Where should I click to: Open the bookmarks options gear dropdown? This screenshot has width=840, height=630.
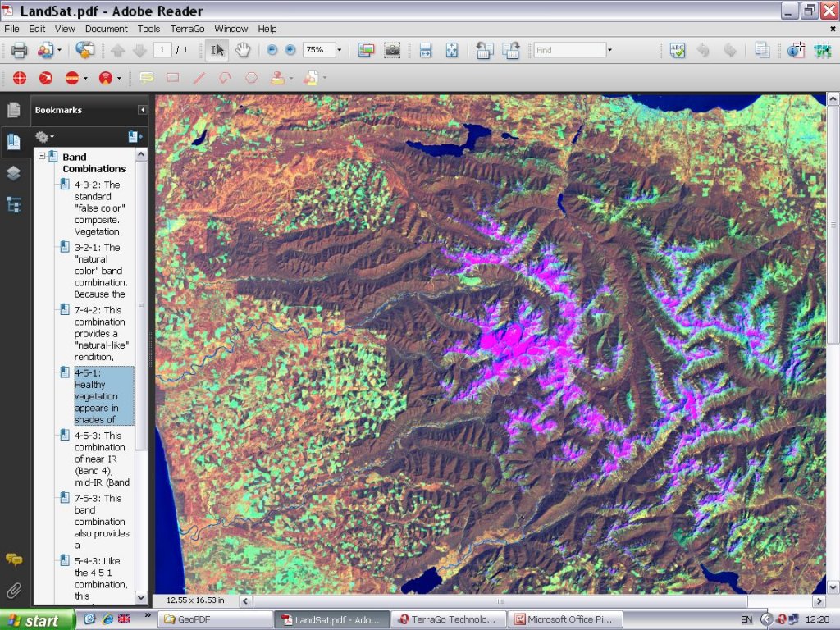[44, 137]
